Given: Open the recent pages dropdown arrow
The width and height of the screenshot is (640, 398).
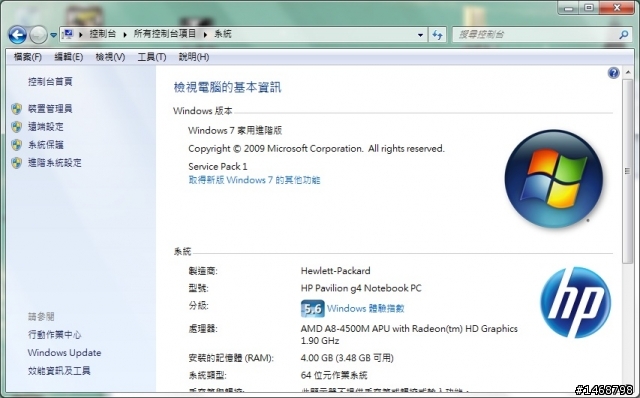Looking at the screenshot, I should coord(53,35).
